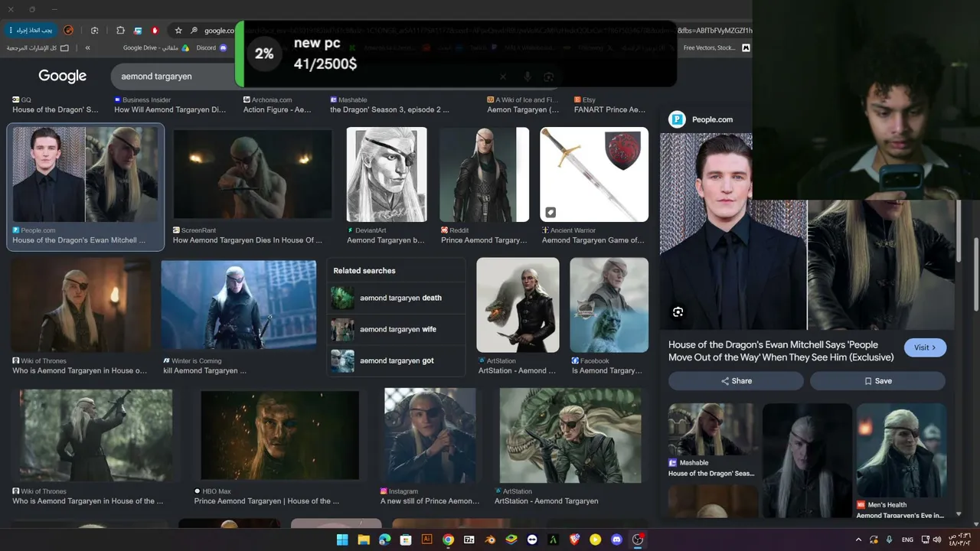
Task: Click the blue window extension icon in toolbar
Action: click(138, 31)
